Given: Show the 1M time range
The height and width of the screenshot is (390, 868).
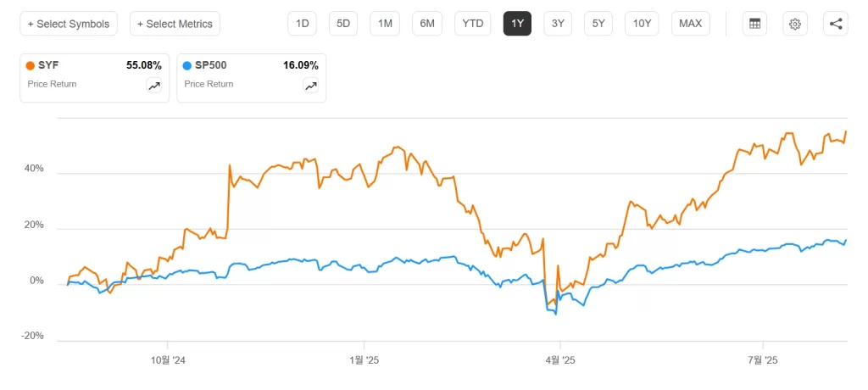Looking at the screenshot, I should click(x=385, y=24).
